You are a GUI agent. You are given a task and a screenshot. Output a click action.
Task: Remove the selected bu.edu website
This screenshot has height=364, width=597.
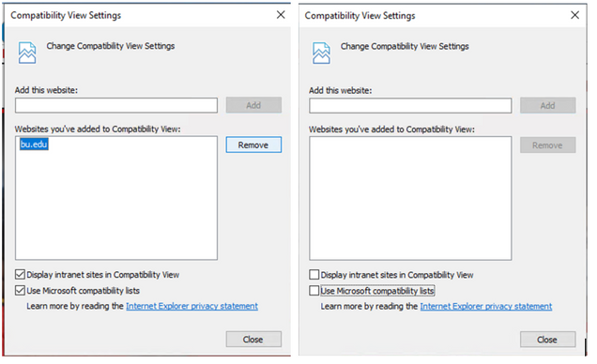(253, 144)
